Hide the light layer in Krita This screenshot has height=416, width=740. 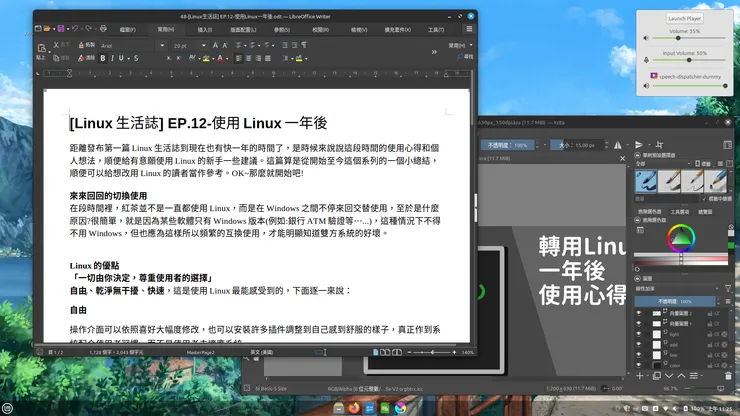point(639,334)
